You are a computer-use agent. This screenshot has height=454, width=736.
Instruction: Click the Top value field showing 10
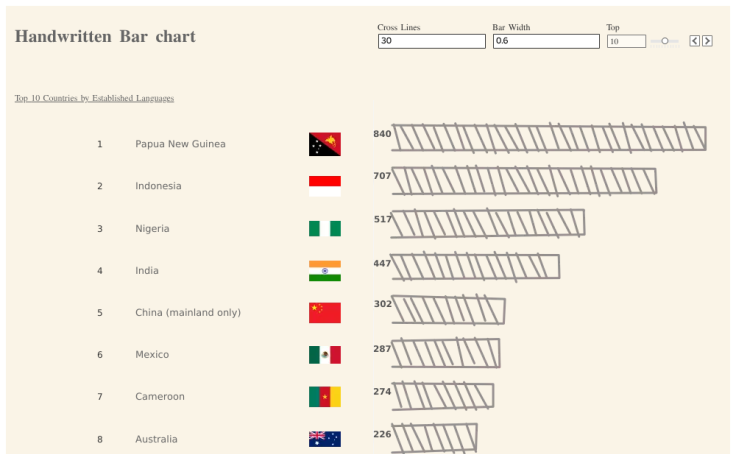point(626,41)
